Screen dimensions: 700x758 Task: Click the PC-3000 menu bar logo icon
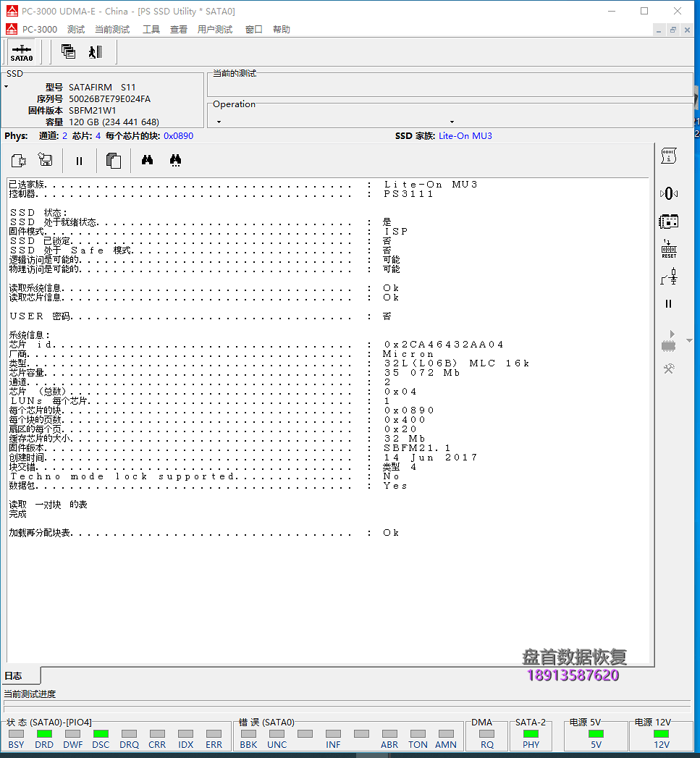[12, 30]
